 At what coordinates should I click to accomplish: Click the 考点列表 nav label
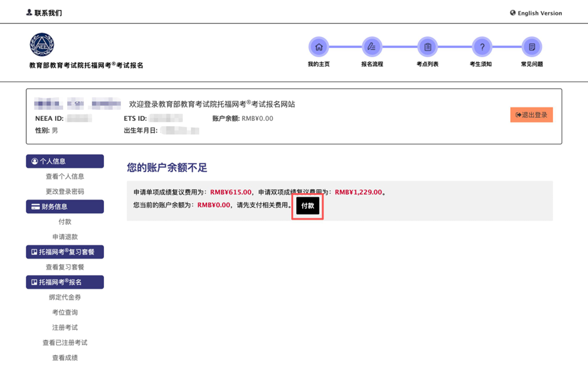tap(427, 64)
